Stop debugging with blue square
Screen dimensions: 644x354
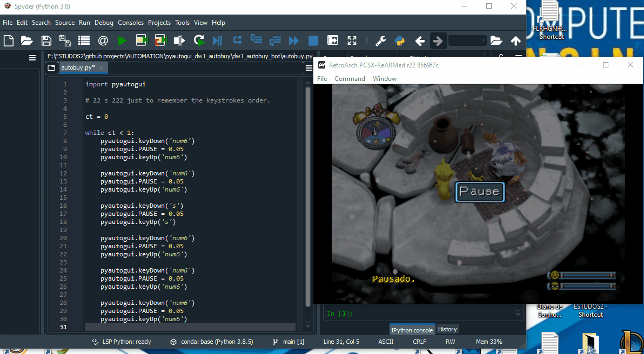(x=313, y=40)
